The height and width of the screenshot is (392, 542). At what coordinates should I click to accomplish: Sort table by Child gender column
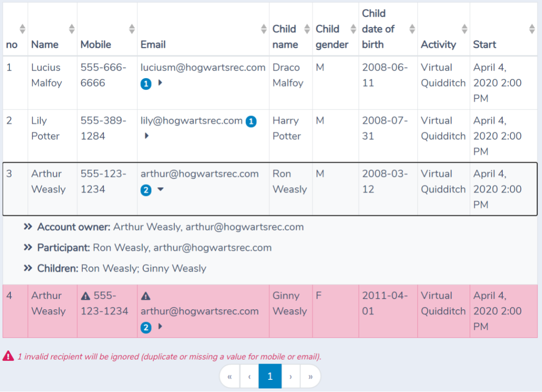pos(353,29)
